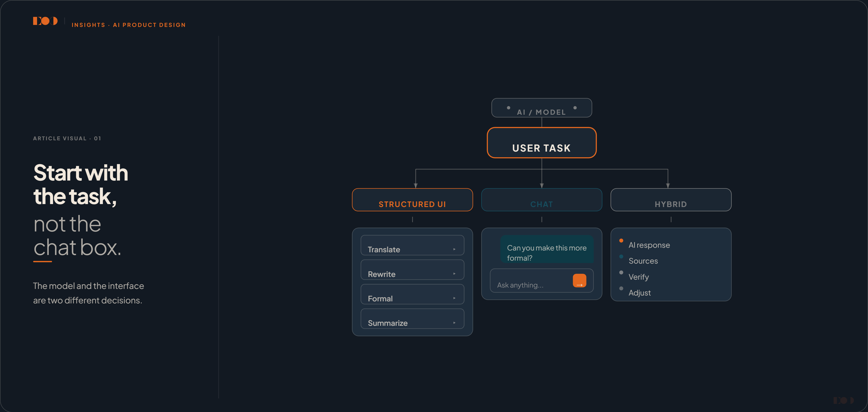Viewport: 868px width, 412px height.
Task: Click the AI response text
Action: coord(649,245)
